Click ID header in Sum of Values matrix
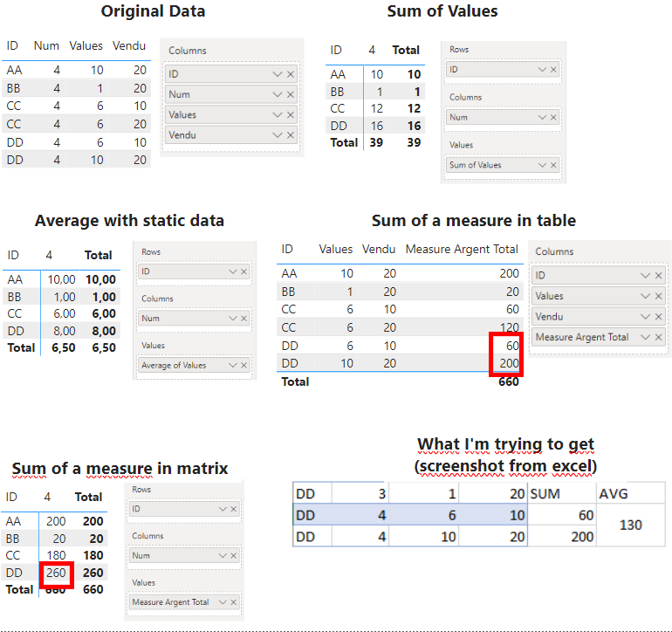Screen dimensions: 672x632 [x=336, y=50]
